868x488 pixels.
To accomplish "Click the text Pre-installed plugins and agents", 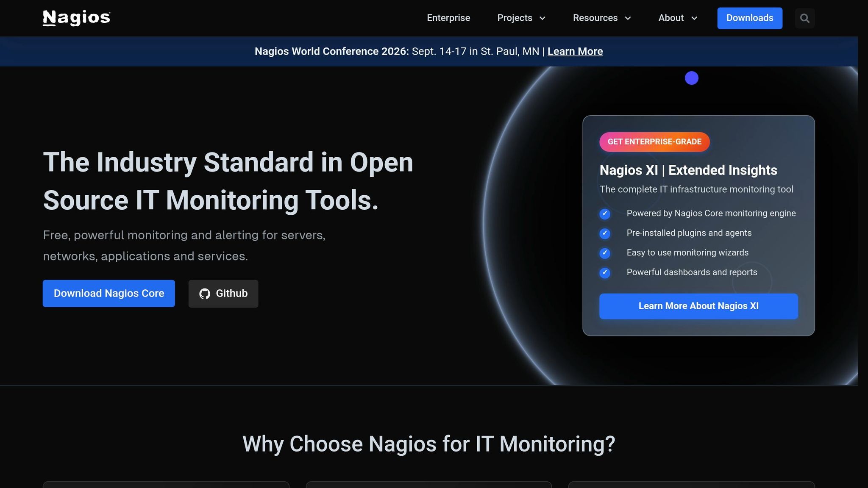I will click(689, 233).
